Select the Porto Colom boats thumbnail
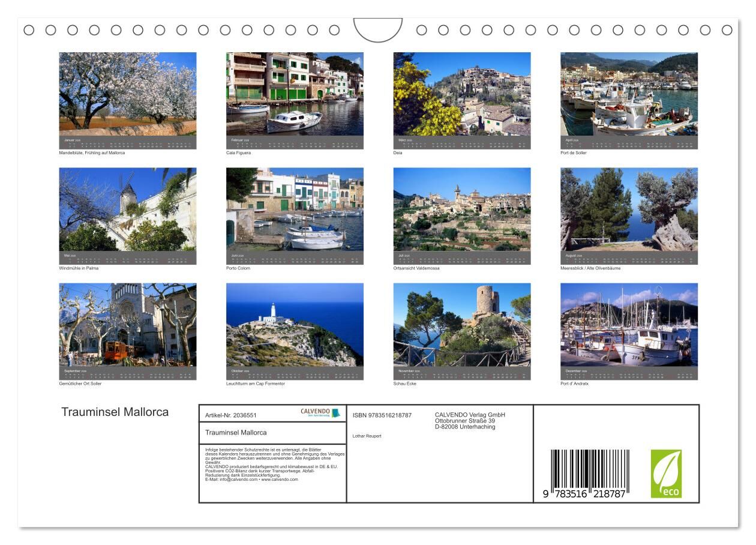The image size is (756, 545). click(295, 209)
